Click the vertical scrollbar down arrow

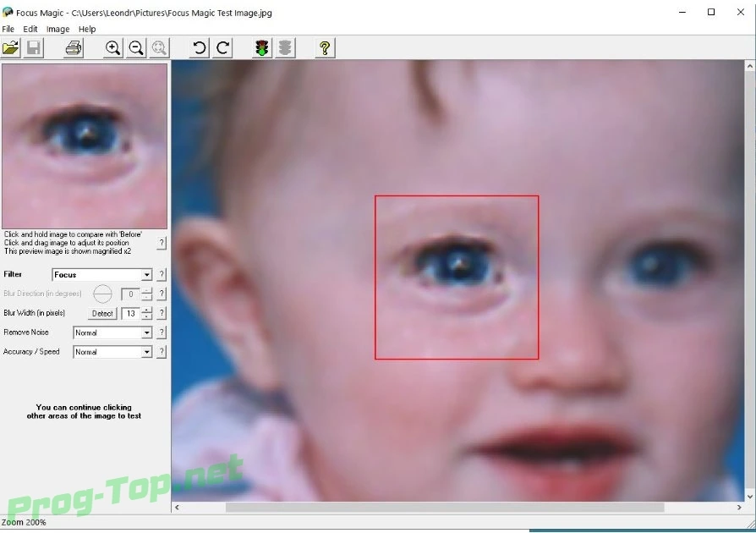(x=750, y=497)
